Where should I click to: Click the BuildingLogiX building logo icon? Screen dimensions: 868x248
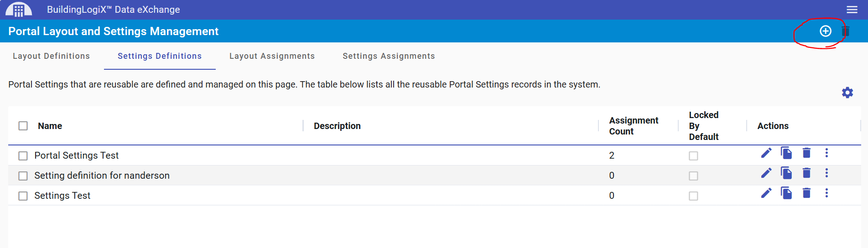tap(19, 9)
